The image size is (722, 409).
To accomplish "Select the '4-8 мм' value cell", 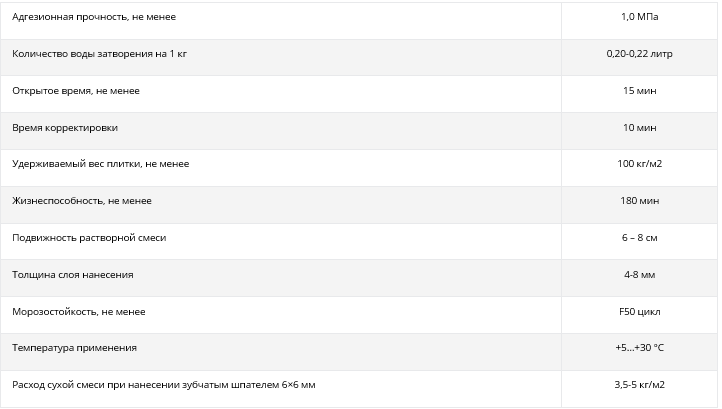I will pyautogui.click(x=639, y=274).
